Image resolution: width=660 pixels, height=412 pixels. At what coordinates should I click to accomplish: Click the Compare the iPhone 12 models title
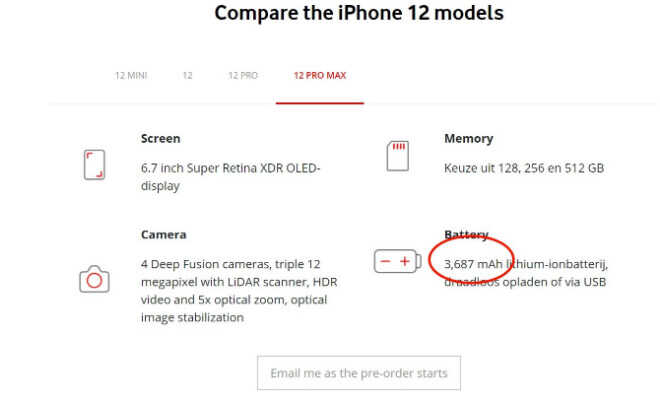[x=359, y=13]
